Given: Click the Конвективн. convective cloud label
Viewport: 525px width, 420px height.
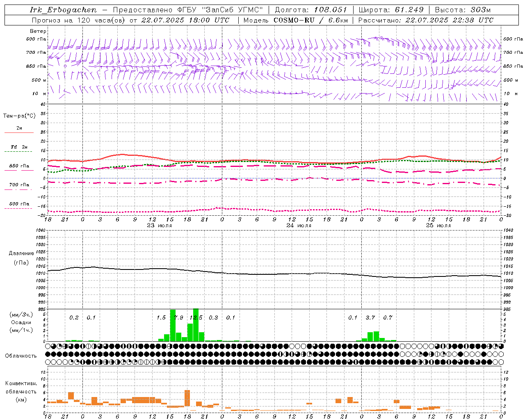Looking at the screenshot, I should (x=21, y=383).
